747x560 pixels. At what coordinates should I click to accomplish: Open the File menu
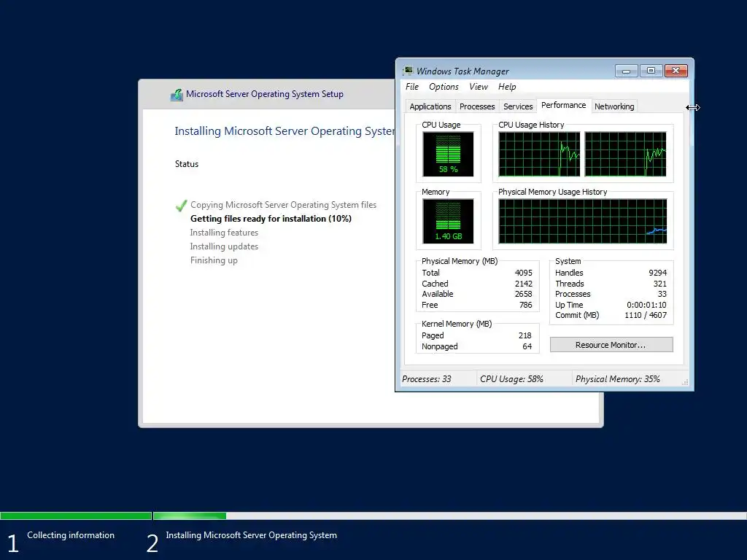pos(412,87)
